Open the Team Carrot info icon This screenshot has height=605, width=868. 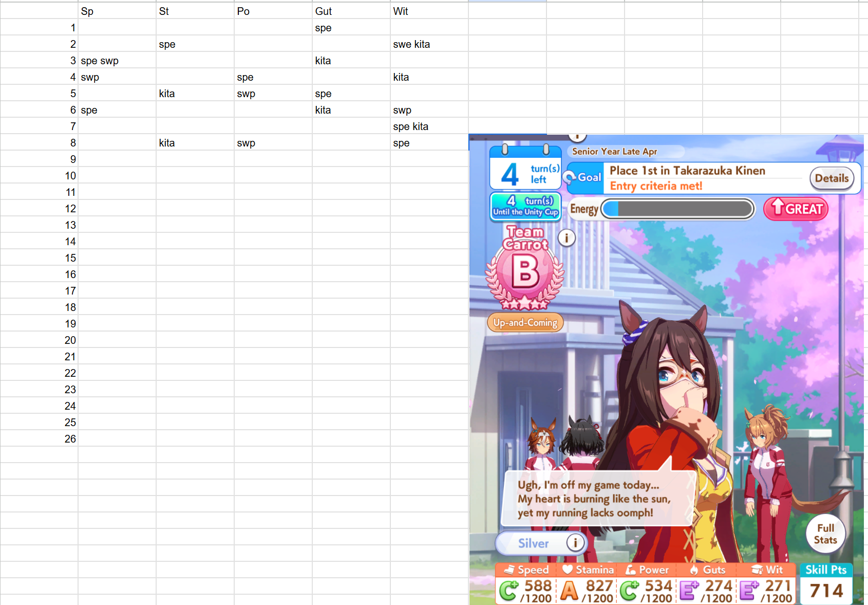point(567,237)
